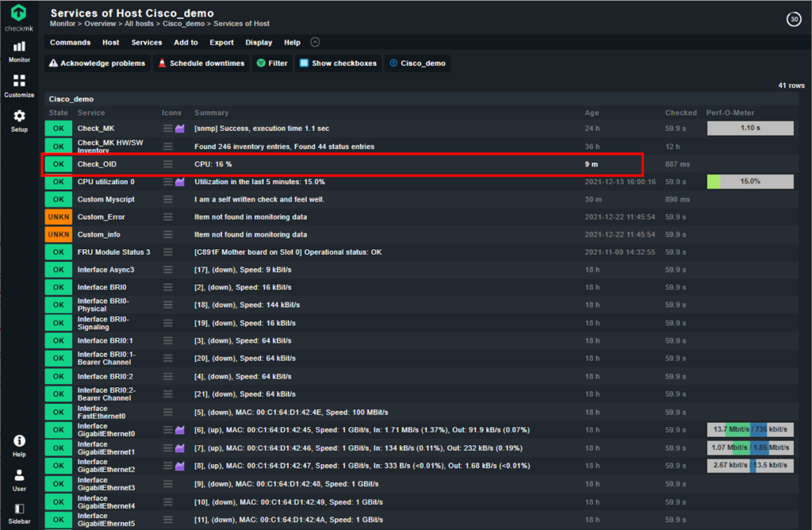Screen dimensions: 812x530
Task: Open the Services menu
Action: 147,43
